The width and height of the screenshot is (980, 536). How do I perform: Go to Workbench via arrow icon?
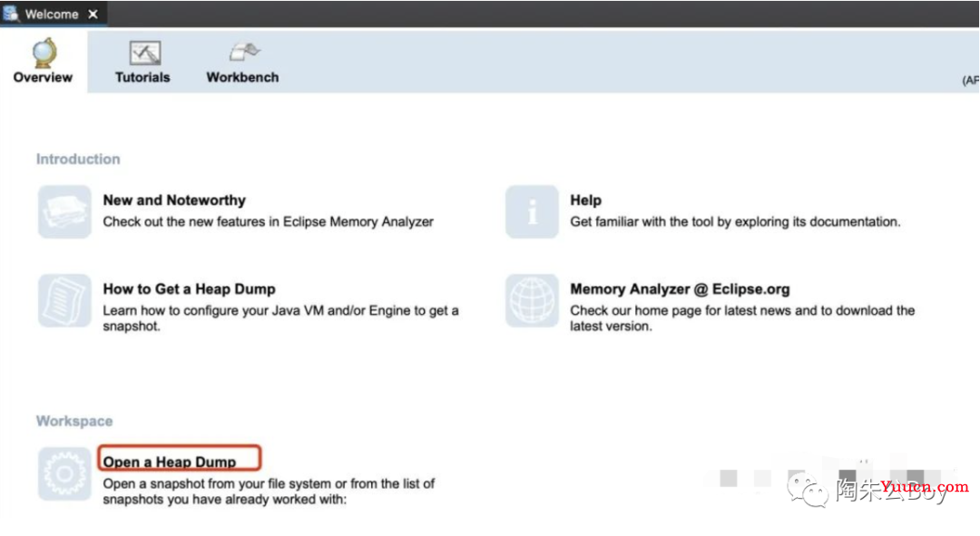point(244,52)
